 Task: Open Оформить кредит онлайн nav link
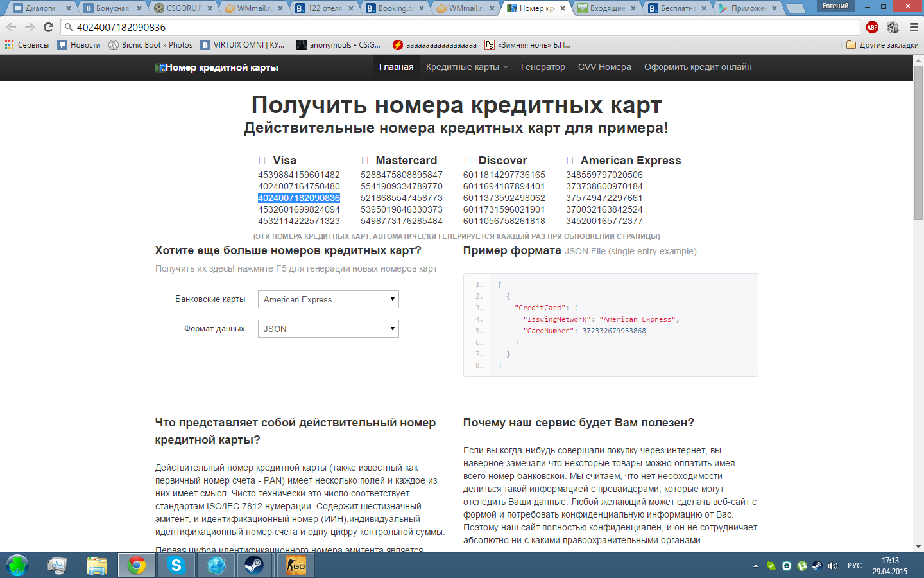click(698, 67)
